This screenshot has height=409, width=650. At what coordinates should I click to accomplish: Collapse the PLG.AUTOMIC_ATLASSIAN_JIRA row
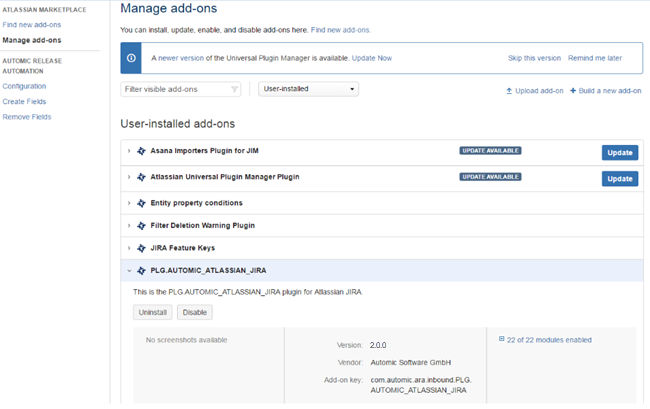coord(129,271)
